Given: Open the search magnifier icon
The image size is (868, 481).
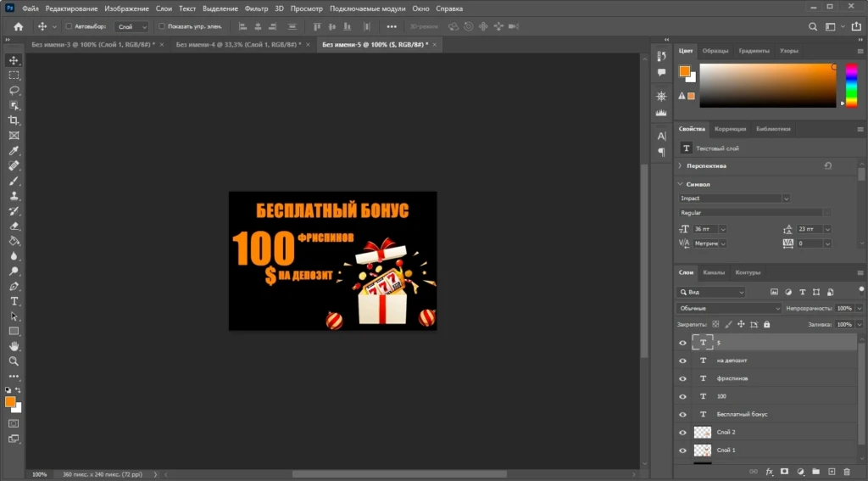Looking at the screenshot, I should click(813, 26).
